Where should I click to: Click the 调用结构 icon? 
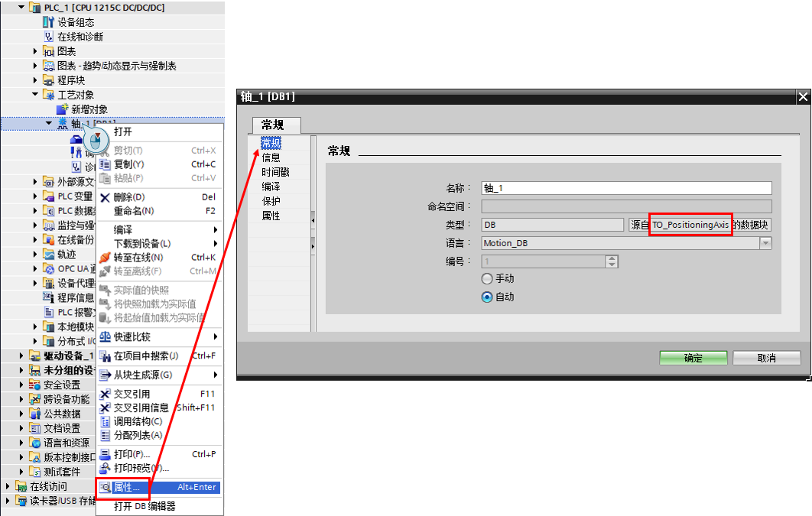105,421
